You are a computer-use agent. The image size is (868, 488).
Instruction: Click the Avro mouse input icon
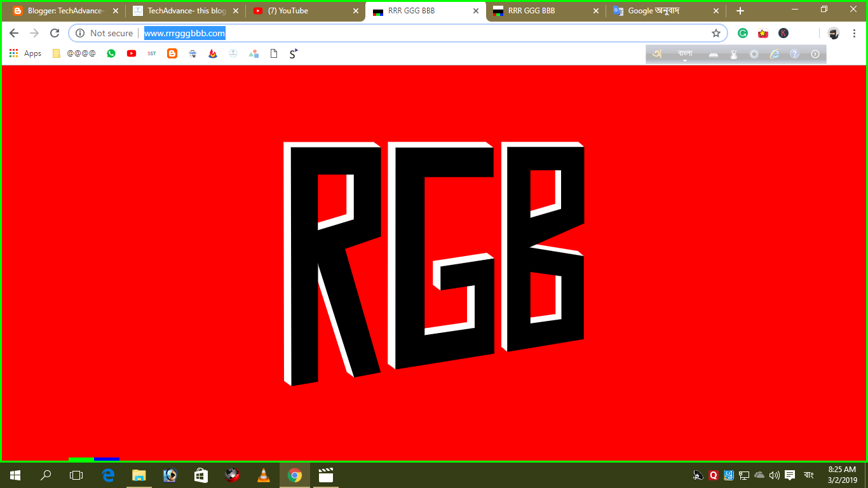click(734, 54)
